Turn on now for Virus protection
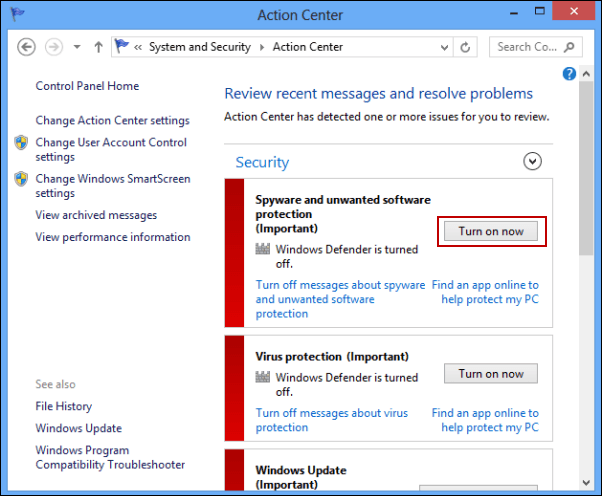The width and height of the screenshot is (602, 496). coord(491,374)
